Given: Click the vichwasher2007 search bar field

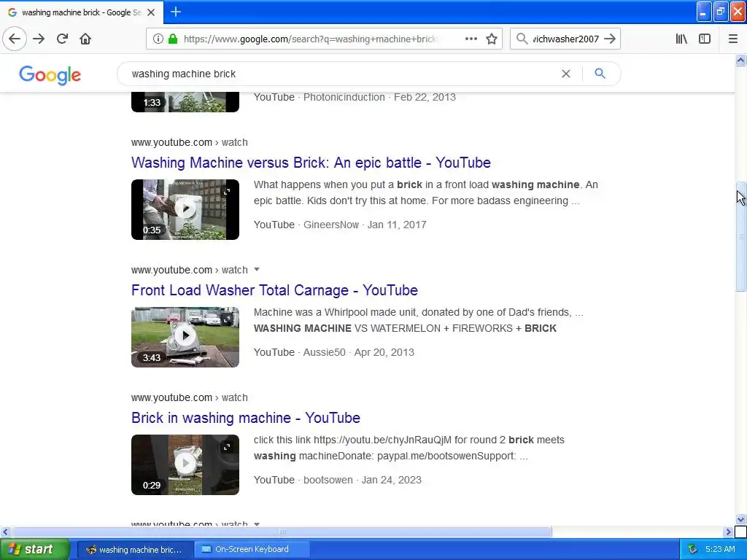Looking at the screenshot, I should 565,39.
